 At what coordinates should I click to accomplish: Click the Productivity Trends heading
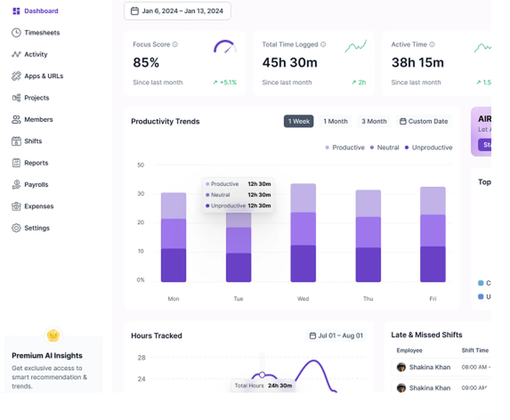(x=165, y=121)
